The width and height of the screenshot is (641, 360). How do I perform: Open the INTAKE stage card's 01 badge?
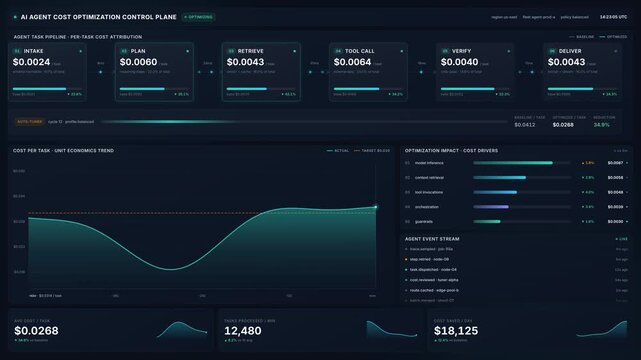tap(17, 51)
